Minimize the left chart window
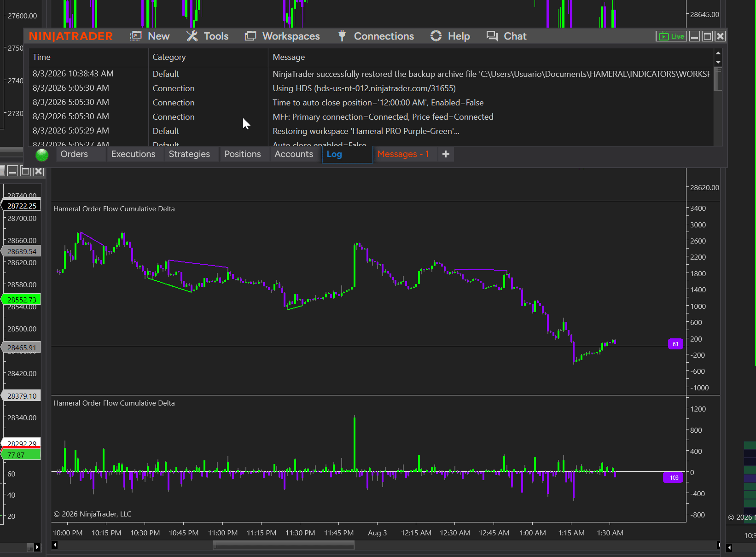Image resolution: width=756 pixels, height=557 pixels. 13,172
